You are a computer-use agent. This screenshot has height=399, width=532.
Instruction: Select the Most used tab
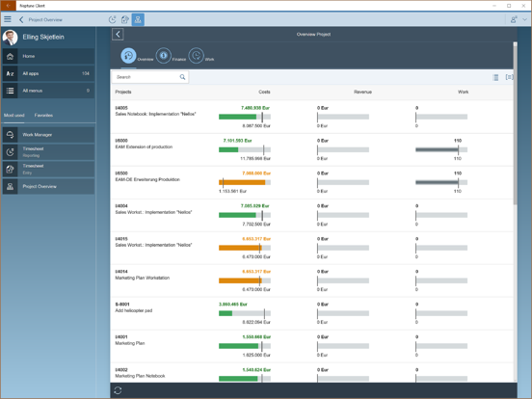coord(13,116)
